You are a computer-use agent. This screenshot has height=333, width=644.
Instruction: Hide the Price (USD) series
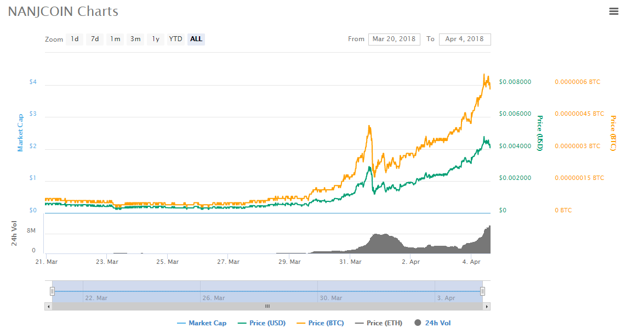(x=261, y=323)
